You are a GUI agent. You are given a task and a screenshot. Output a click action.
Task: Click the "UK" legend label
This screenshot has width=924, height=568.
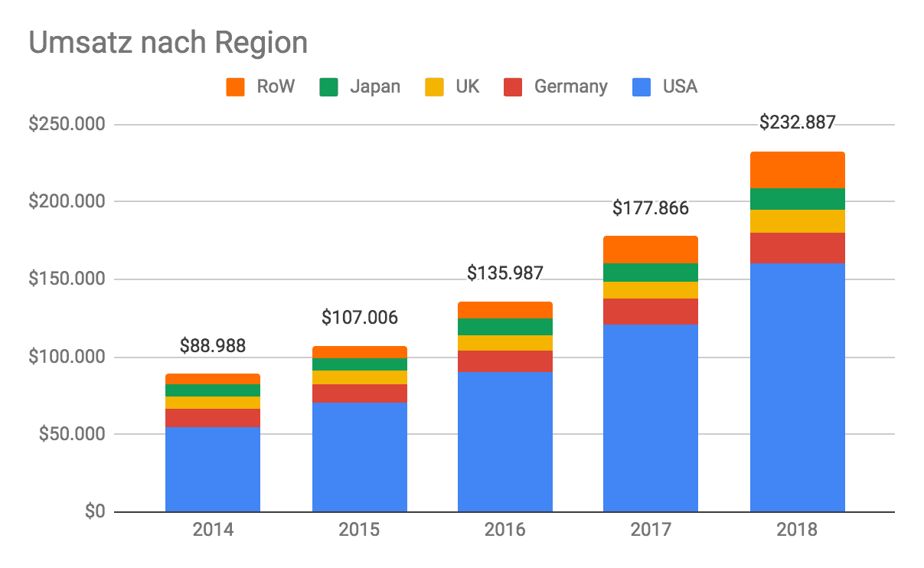[x=467, y=87]
